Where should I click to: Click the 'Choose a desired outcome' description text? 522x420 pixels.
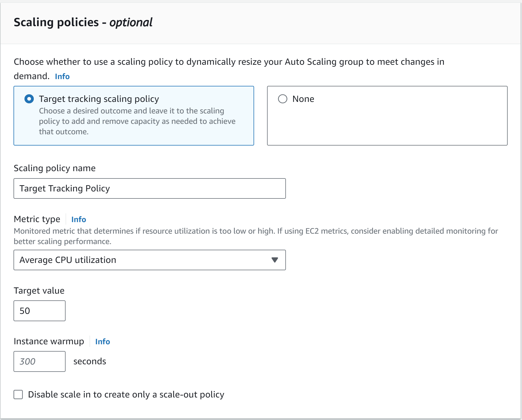pyautogui.click(x=137, y=121)
